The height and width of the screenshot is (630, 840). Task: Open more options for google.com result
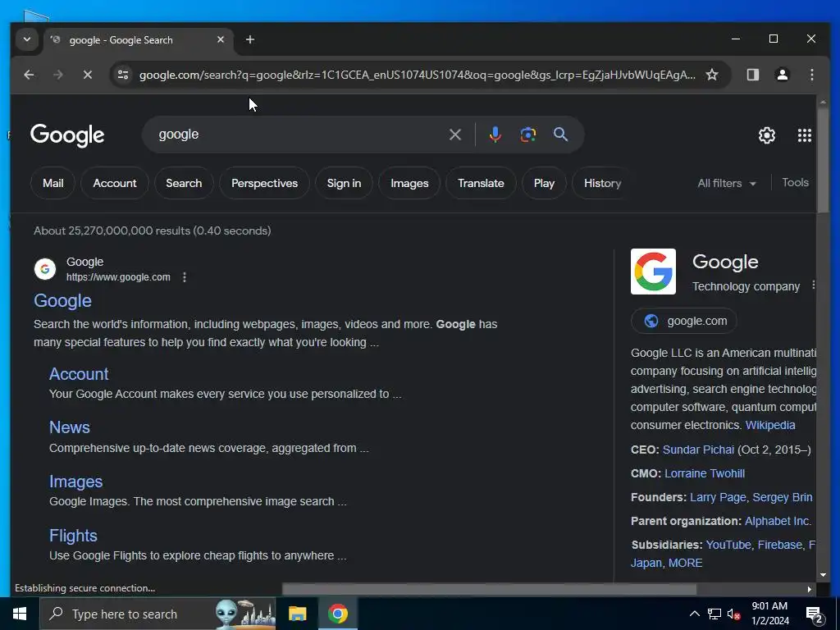(x=185, y=277)
